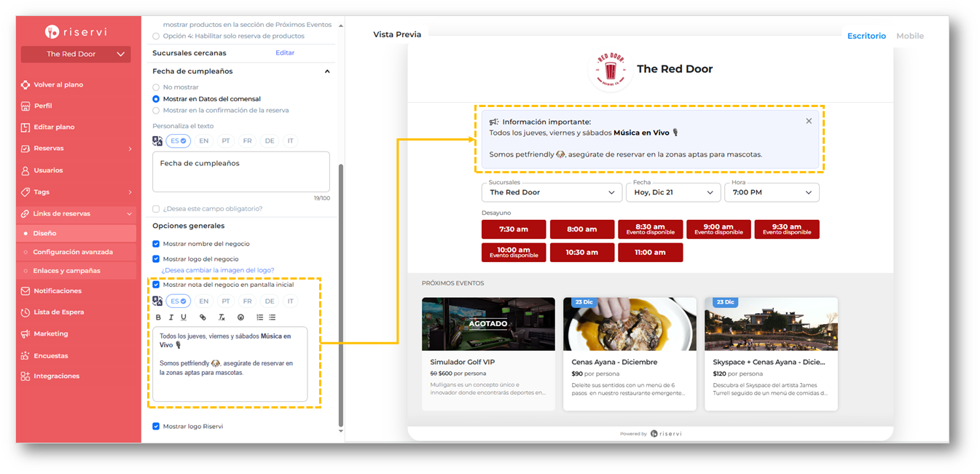Insert a numbered list in the note
This screenshot has height=474, width=980.
[260, 317]
